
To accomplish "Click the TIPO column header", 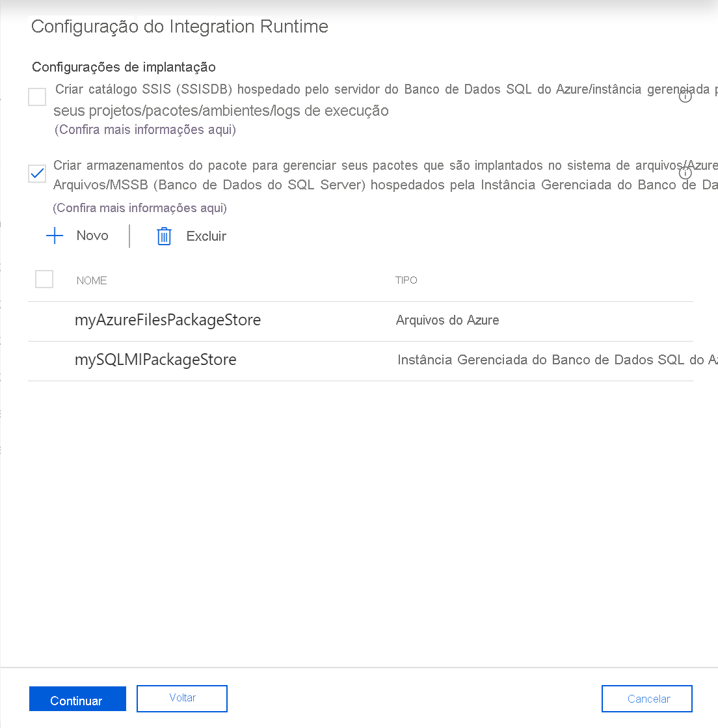I will (x=406, y=280).
